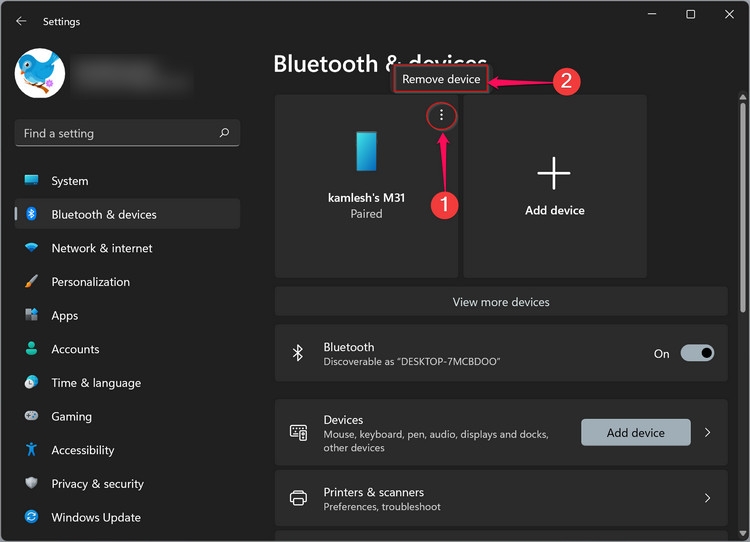
Task: Click the Network wifi icon
Action: click(32, 247)
